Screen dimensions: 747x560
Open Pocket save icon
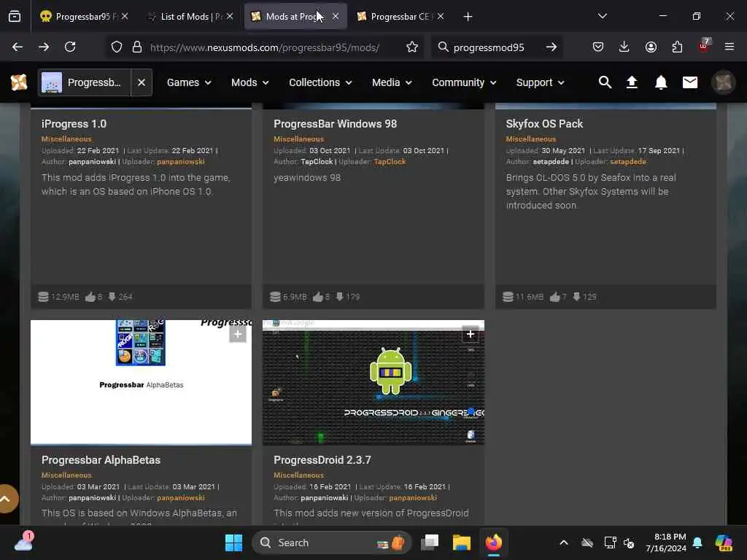click(598, 47)
